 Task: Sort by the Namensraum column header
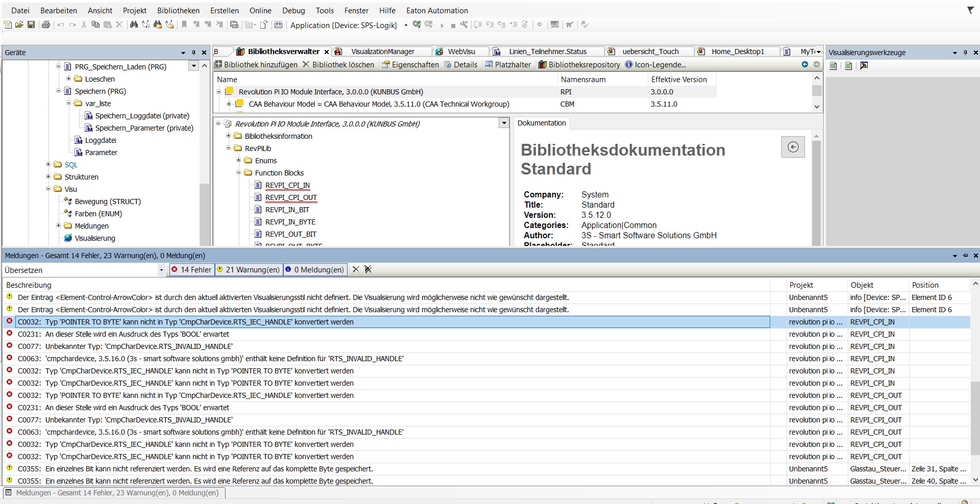583,80
